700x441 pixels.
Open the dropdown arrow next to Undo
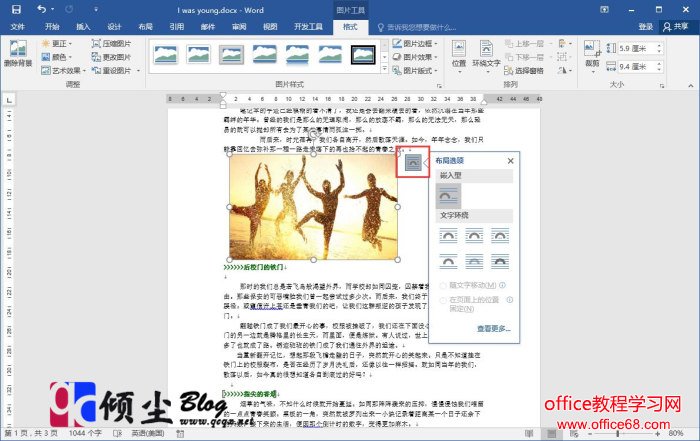[53, 9]
